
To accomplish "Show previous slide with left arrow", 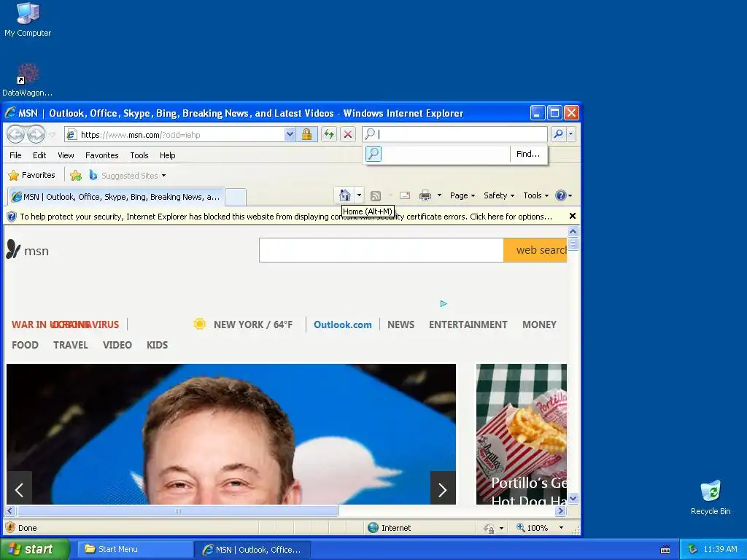I will pos(20,489).
